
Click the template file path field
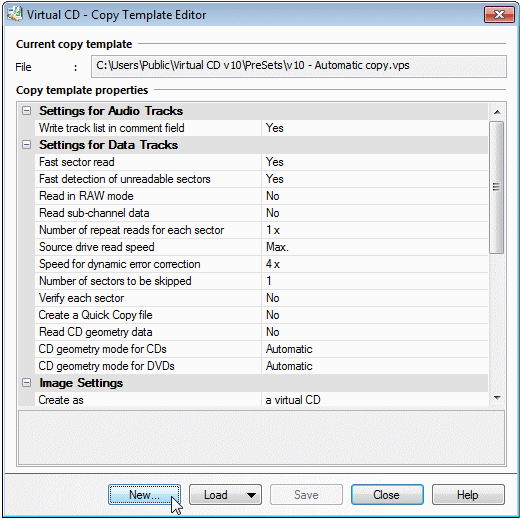point(299,66)
